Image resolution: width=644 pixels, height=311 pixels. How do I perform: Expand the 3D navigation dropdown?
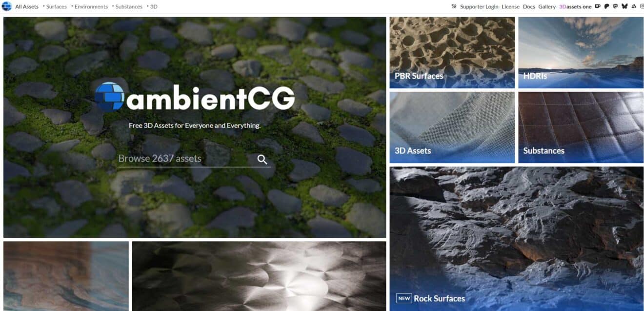[x=152, y=7]
